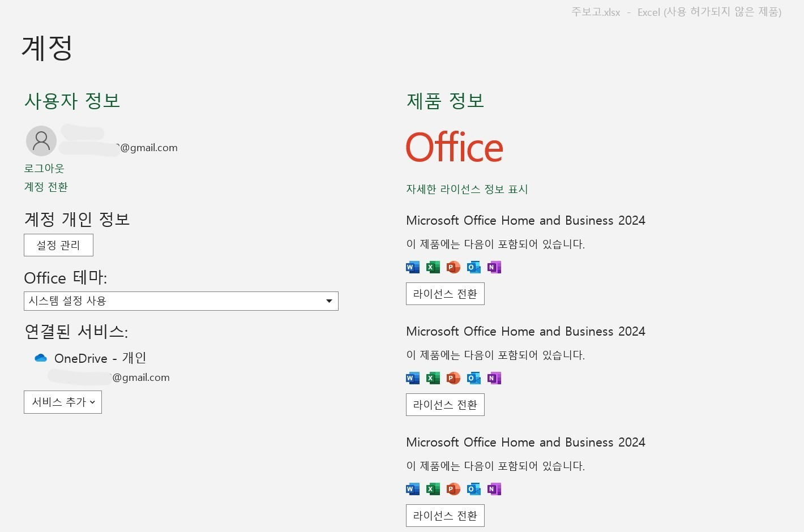Click the third Microsoft Office Home and Business 2024 title
804x532 pixels.
(525, 442)
